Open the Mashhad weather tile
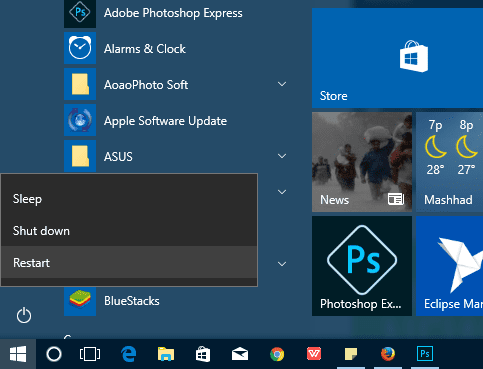 coord(449,162)
